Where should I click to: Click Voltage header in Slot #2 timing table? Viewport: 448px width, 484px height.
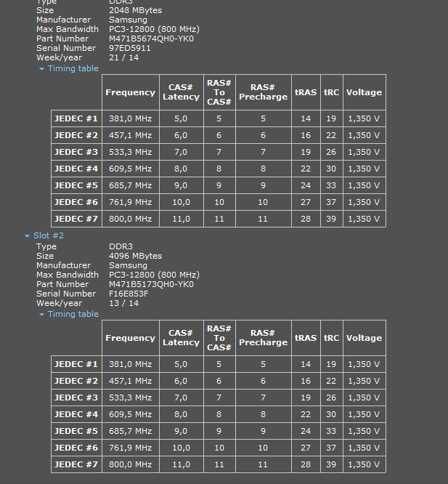[x=364, y=338]
